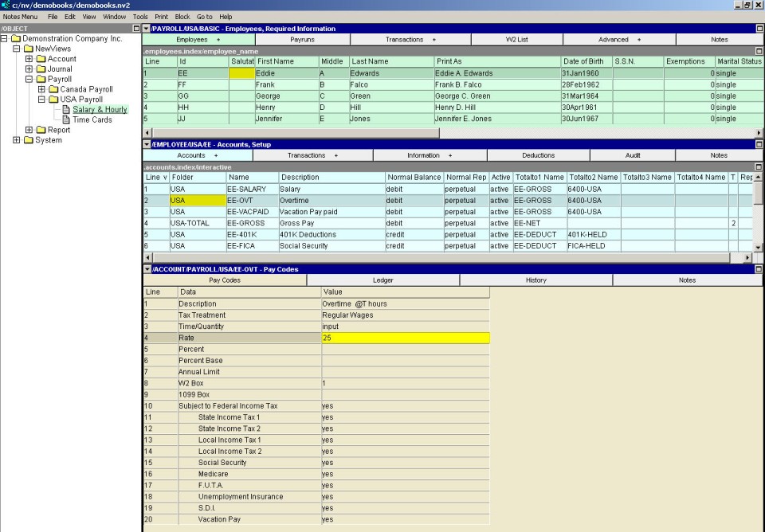Open the PAYROLL/USA/BASIC pane dropdown arrow
Image resolution: width=765 pixels, height=532 pixels.
(x=146, y=29)
